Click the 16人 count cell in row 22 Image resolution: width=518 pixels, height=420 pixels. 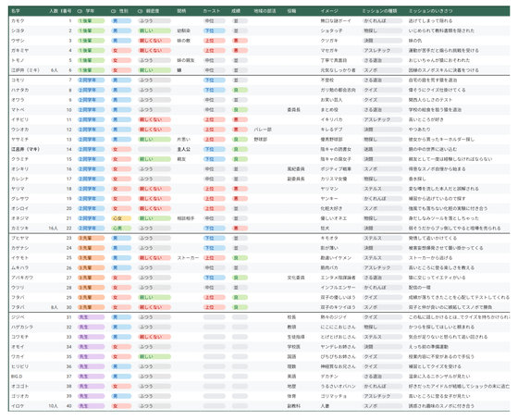[54, 229]
